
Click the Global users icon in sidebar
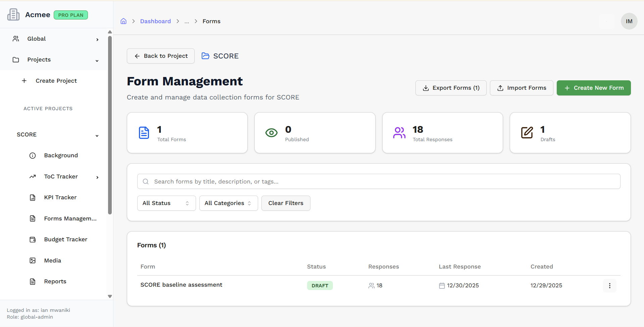pos(16,39)
